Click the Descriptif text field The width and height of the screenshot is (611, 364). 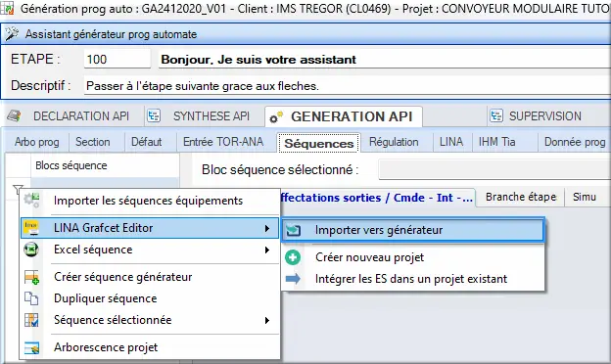coord(348,86)
